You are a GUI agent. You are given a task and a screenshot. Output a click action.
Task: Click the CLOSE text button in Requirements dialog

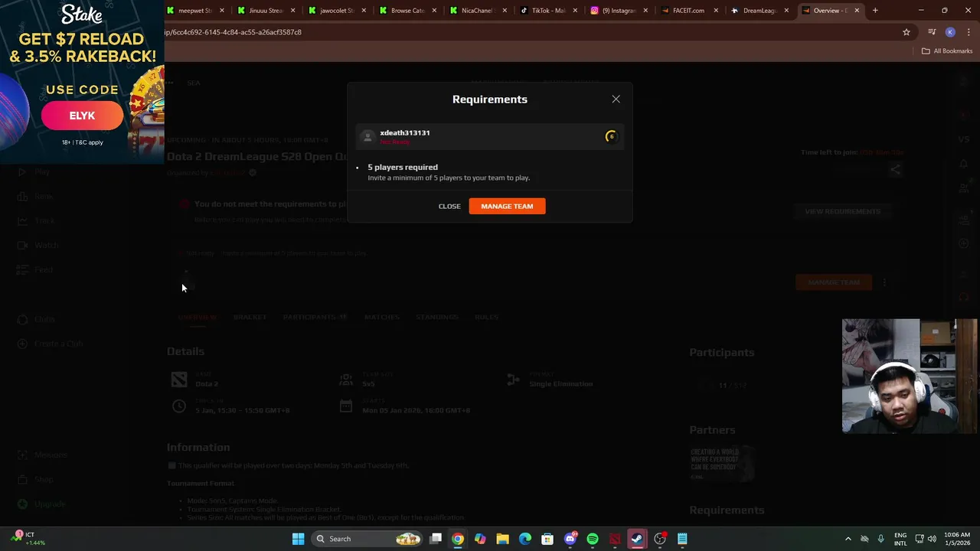(449, 206)
